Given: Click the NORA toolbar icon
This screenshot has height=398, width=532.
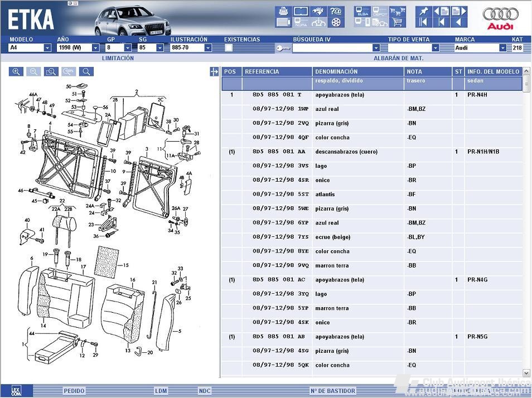Looking at the screenshot, I should pyautogui.click(x=301, y=22).
